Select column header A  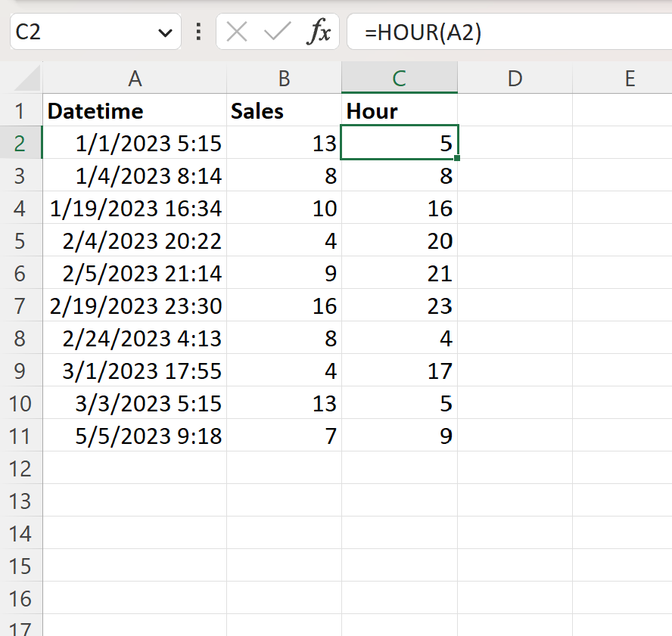click(135, 77)
